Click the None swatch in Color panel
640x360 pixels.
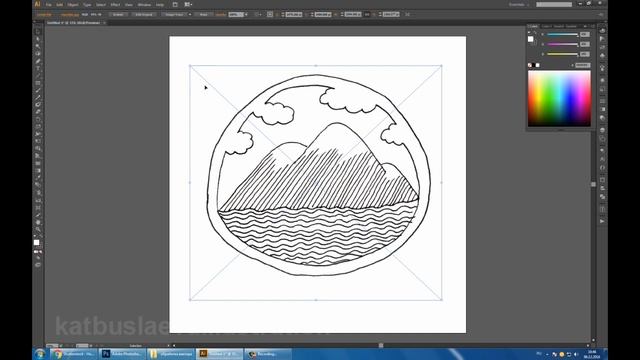pos(530,65)
